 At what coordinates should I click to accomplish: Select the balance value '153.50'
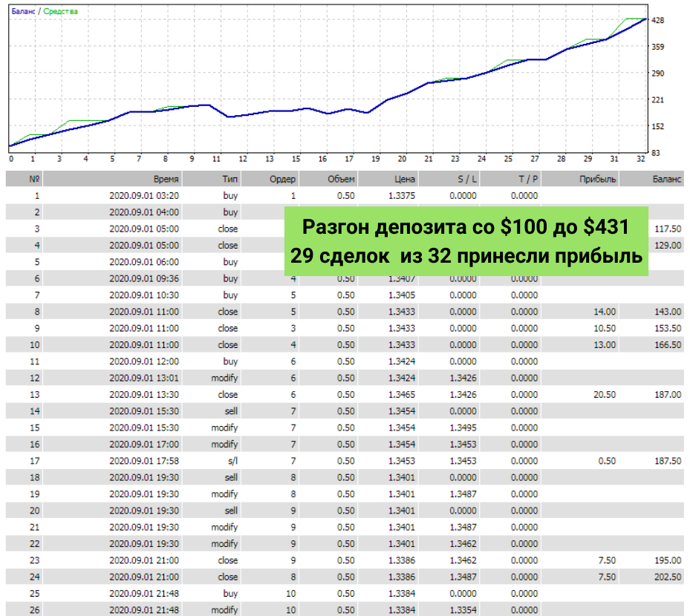point(668,329)
